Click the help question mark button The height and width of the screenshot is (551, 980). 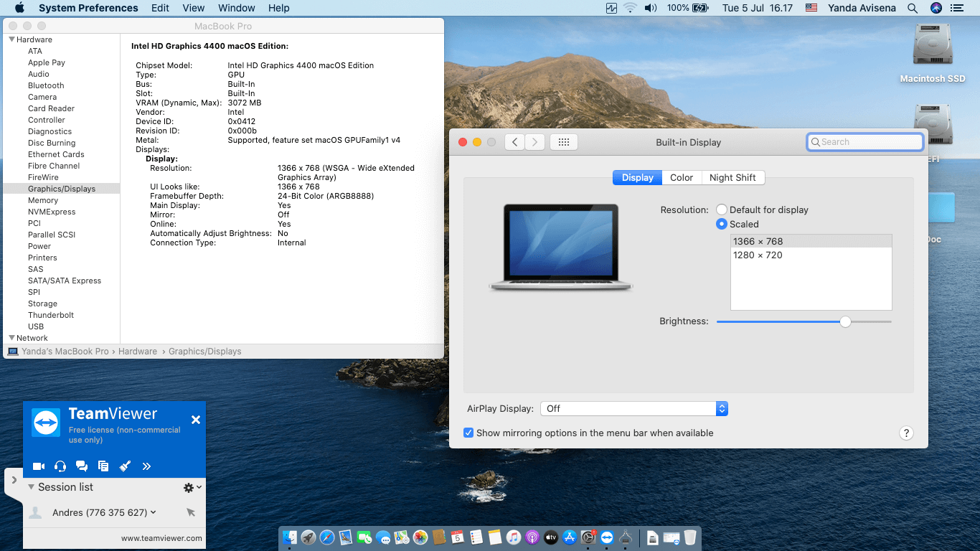pyautogui.click(x=906, y=433)
